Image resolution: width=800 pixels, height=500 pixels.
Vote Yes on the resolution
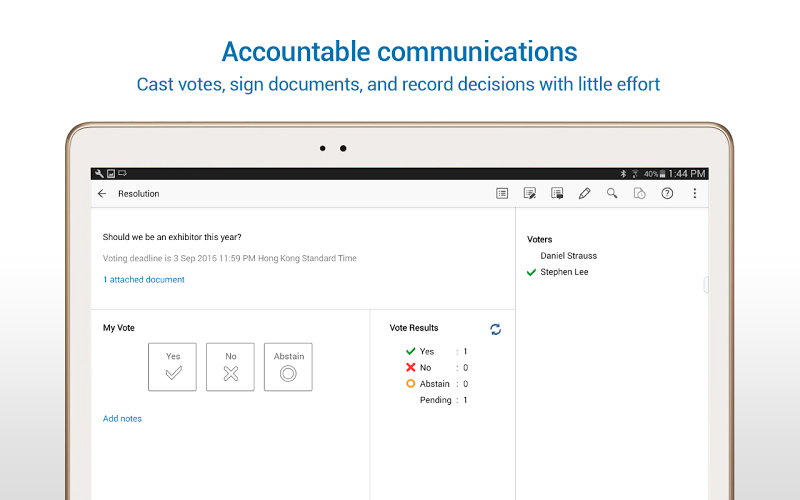(173, 367)
